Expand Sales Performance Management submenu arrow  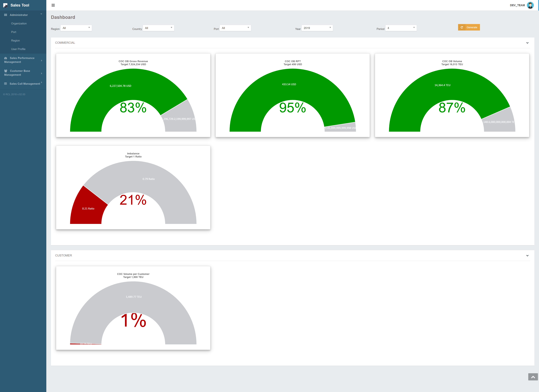tap(42, 61)
